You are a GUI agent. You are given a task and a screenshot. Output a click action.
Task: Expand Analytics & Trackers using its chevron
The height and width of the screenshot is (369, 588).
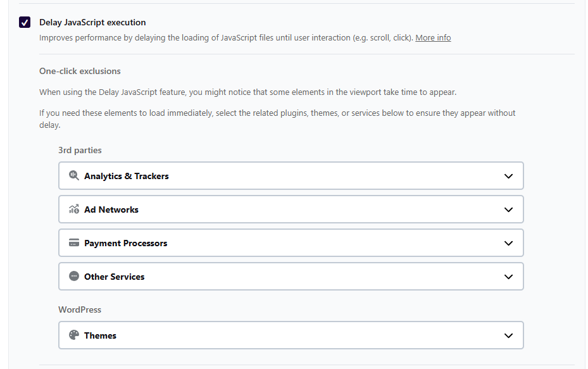pos(508,176)
